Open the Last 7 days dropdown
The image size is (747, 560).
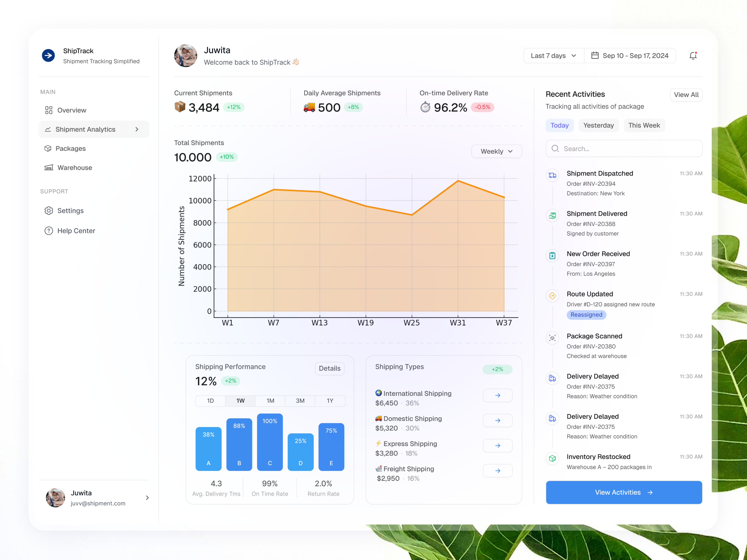[x=553, y=55]
